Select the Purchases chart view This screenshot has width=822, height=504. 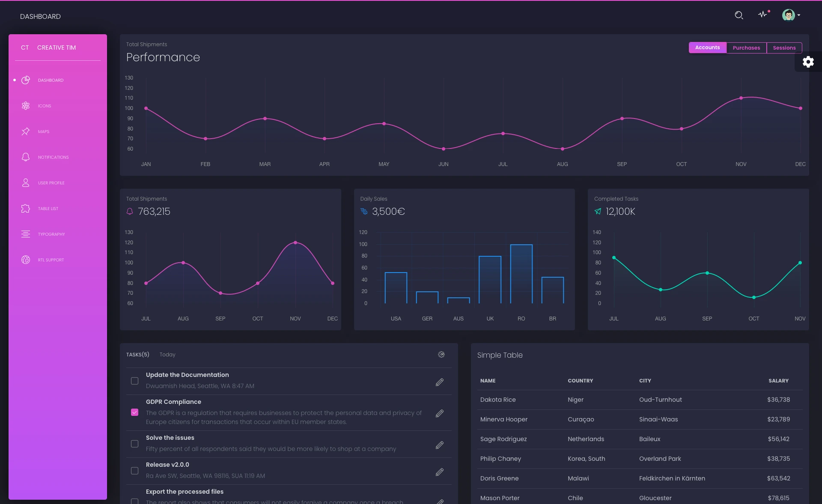point(746,47)
